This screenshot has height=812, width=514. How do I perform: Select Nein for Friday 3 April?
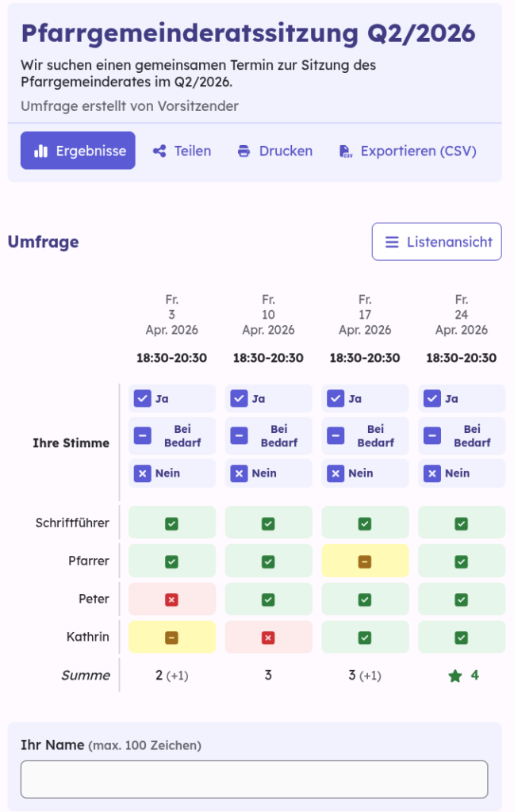(143, 473)
